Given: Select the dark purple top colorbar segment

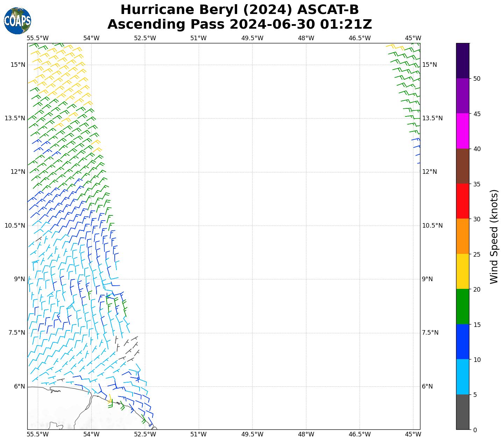Looking at the screenshot, I should (x=462, y=61).
